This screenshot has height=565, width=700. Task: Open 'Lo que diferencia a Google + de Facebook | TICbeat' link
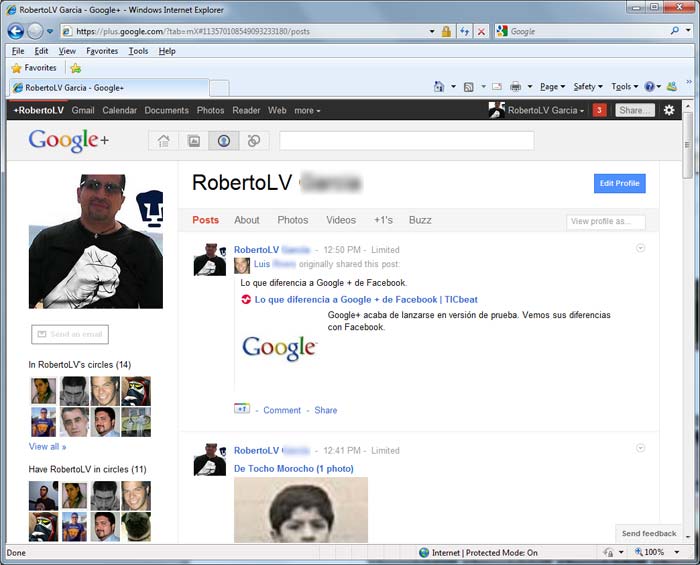(366, 299)
